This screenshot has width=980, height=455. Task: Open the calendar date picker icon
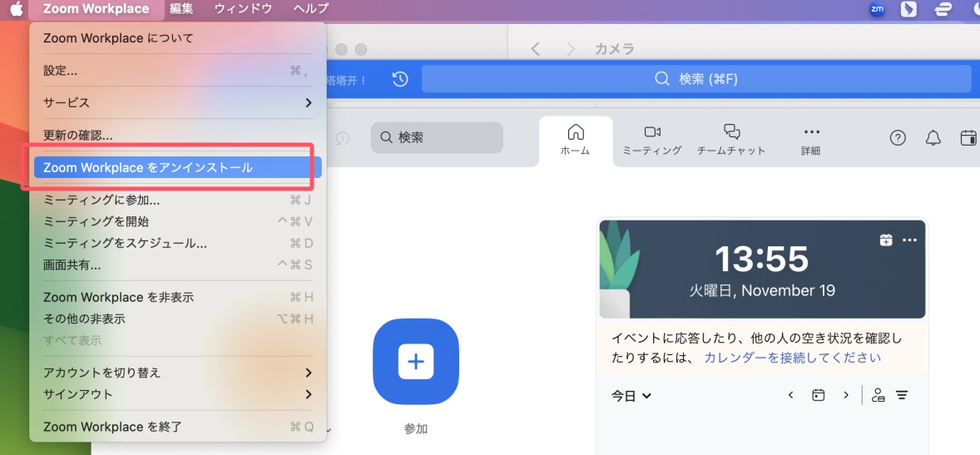click(818, 395)
